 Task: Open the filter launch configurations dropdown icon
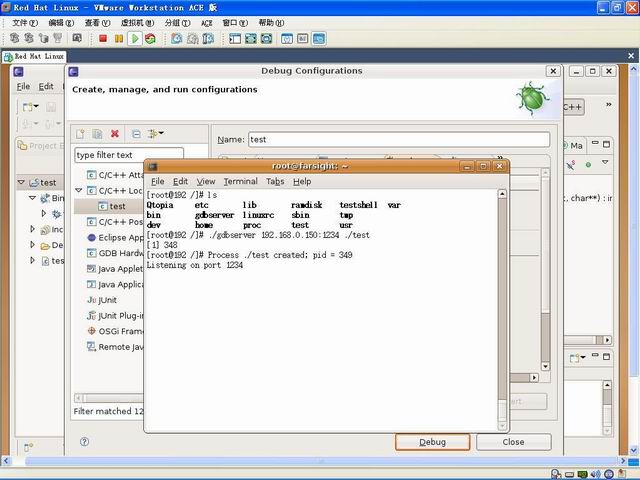pos(156,133)
